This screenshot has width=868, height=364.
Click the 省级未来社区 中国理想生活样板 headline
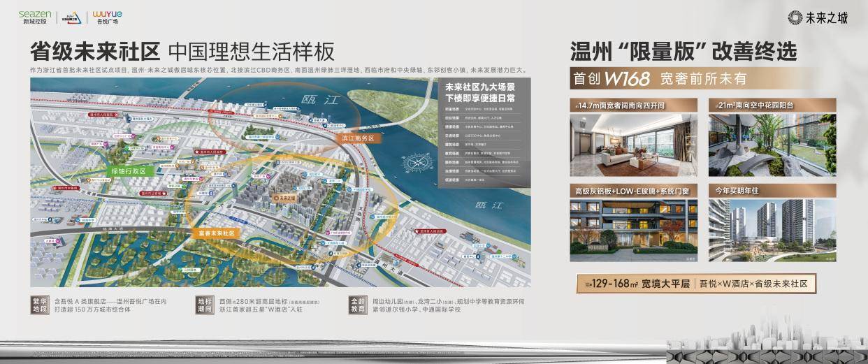point(182,51)
